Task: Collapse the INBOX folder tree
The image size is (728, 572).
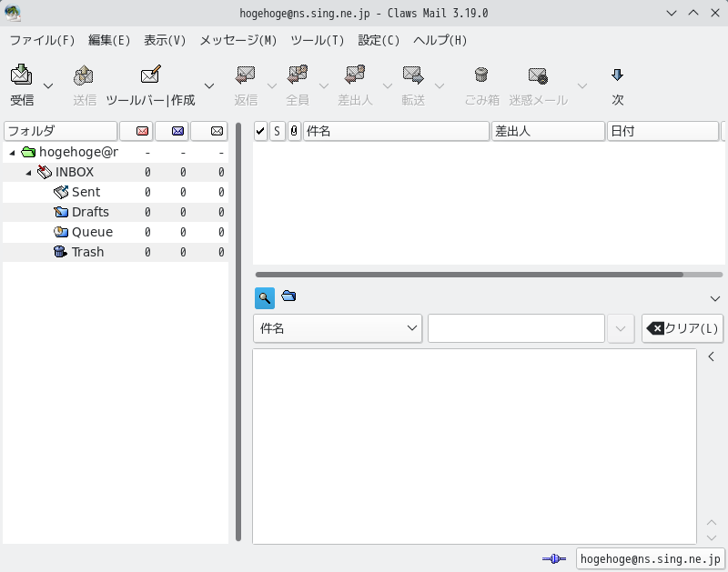Action: (x=29, y=173)
